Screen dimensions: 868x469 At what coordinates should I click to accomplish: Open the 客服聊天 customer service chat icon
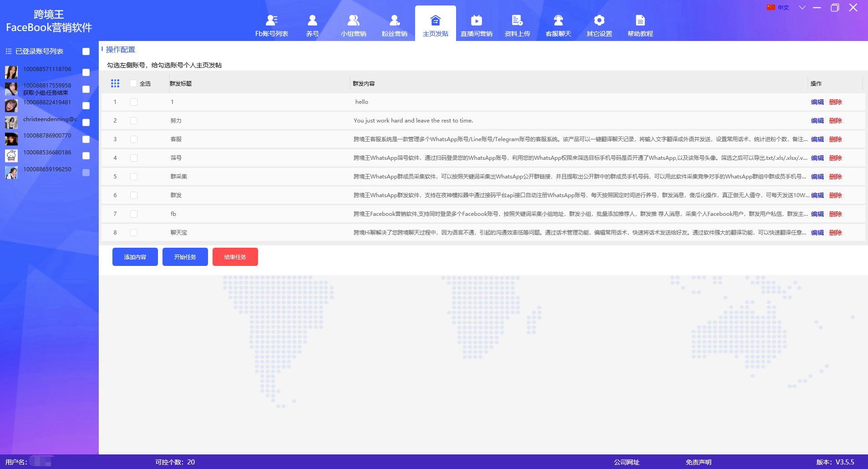point(558,20)
